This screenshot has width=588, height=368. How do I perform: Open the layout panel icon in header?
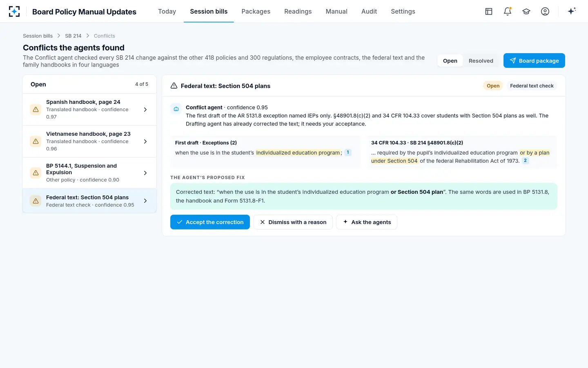coord(489,11)
